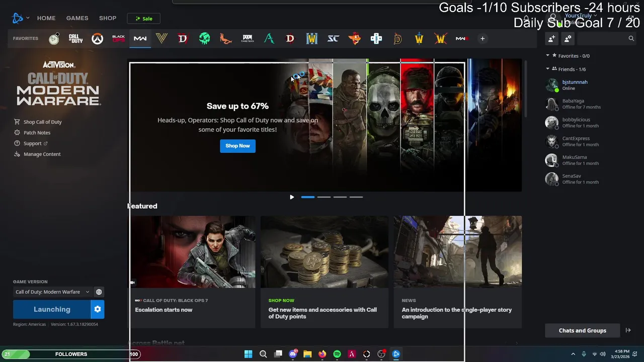This screenshot has height=362, width=644.
Task: Collapse the Favorites - 0/0 group
Action: [x=569, y=56]
